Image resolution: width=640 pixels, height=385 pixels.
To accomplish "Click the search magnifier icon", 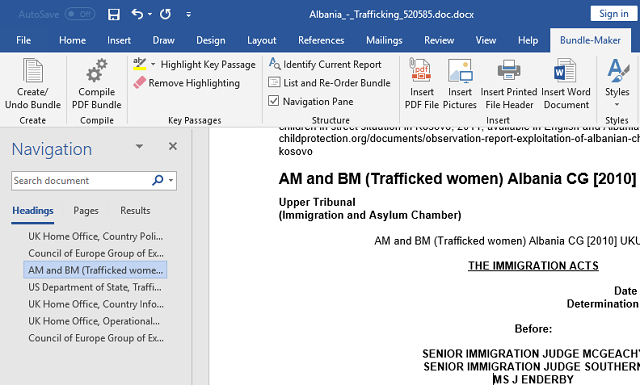I will click(158, 180).
